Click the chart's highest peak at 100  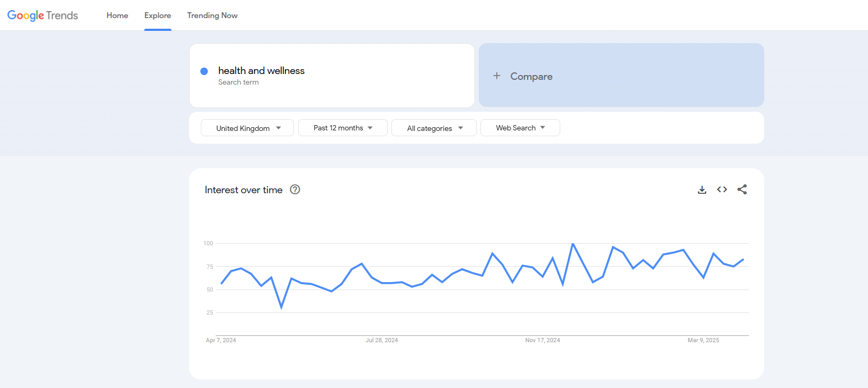tap(572, 244)
